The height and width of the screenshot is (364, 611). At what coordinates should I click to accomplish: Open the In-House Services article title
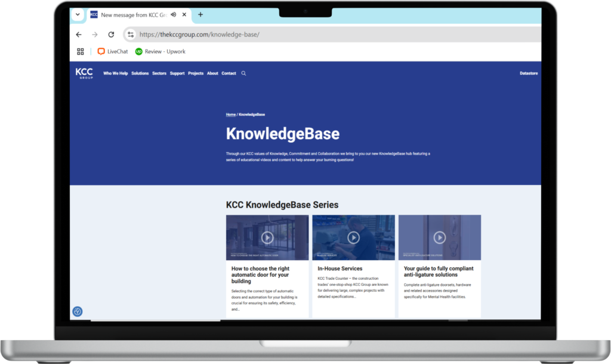coord(340,269)
